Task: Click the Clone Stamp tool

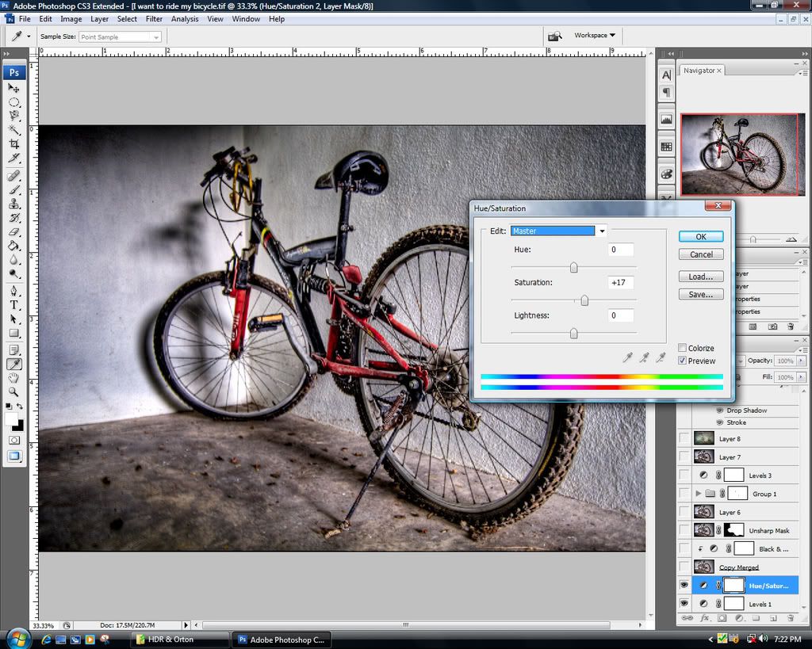Action: (14, 204)
